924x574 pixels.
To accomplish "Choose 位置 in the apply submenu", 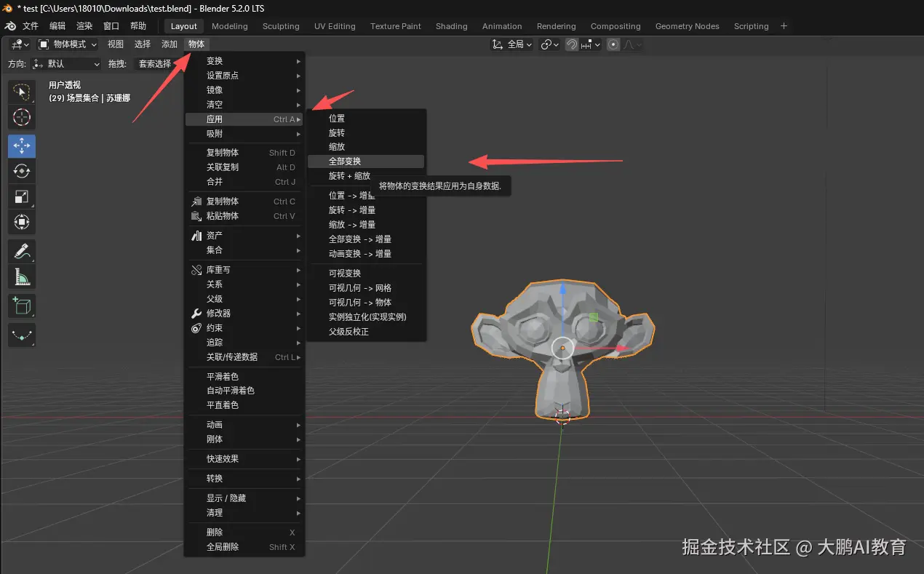I will point(366,119).
